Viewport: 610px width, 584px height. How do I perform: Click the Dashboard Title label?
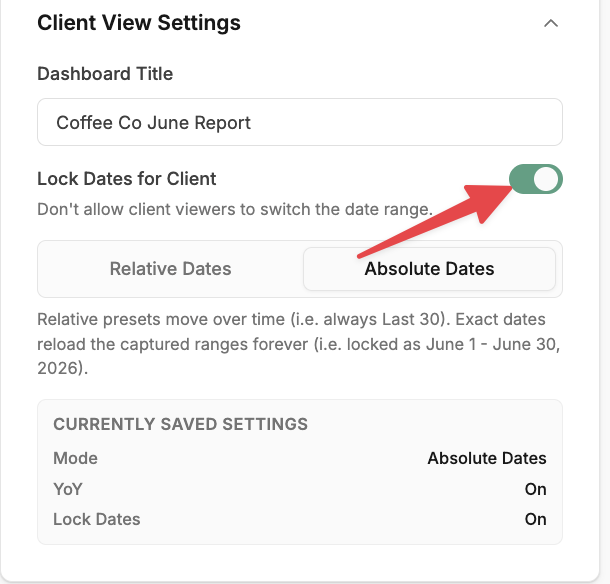[x=105, y=74]
